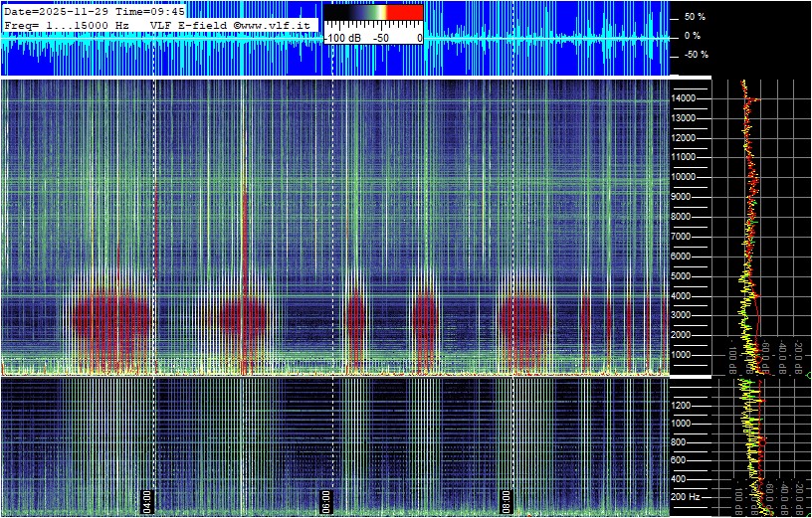
Task: Select the 08:00 time marker label
Action: pos(506,498)
